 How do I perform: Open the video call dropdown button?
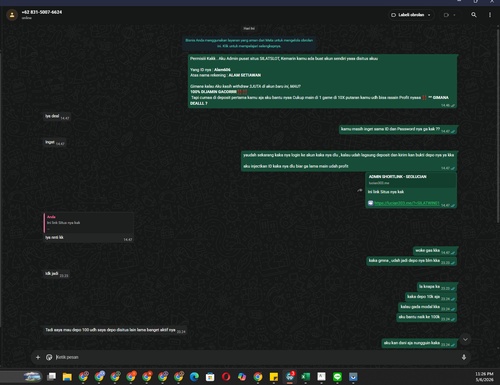click(x=449, y=15)
